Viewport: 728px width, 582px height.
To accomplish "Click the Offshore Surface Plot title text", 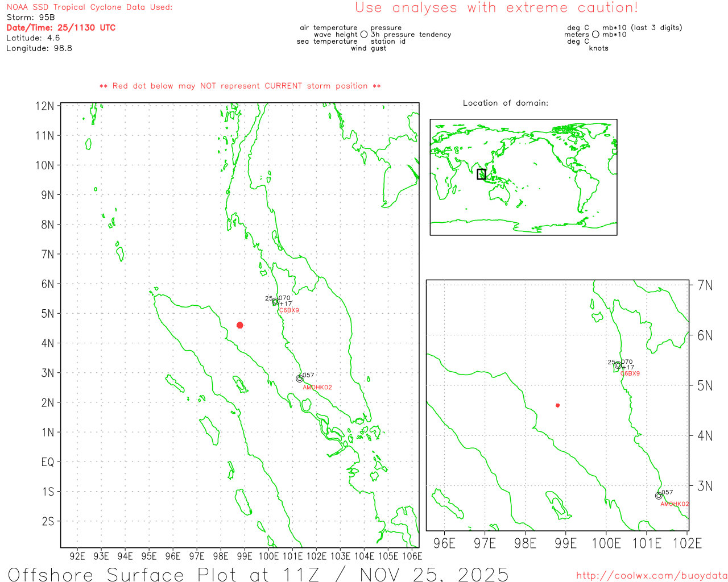I will point(258,574).
